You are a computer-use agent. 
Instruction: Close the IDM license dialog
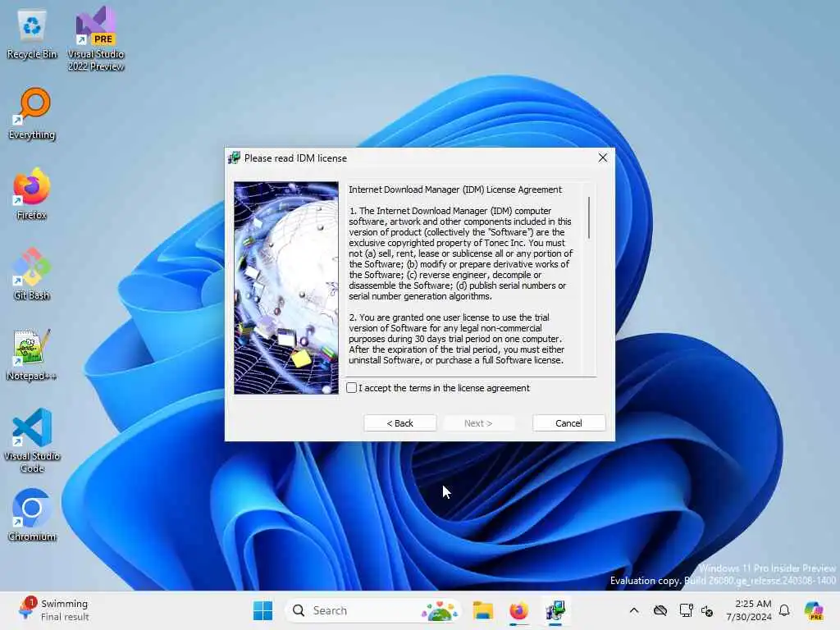click(603, 158)
